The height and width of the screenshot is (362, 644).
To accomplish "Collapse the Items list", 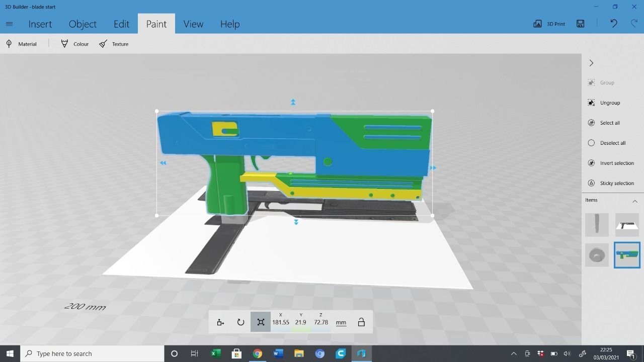I will tap(634, 200).
